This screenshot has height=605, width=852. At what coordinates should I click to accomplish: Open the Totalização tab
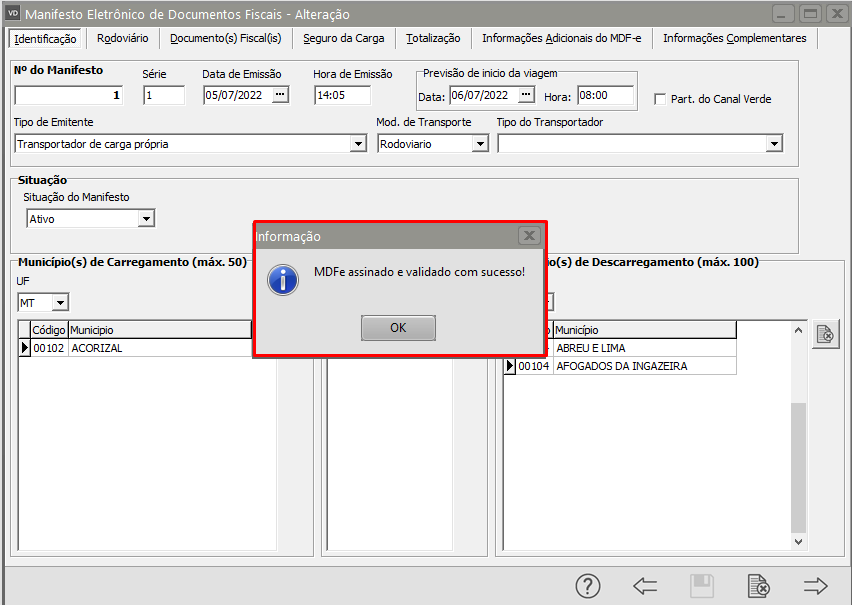point(433,39)
